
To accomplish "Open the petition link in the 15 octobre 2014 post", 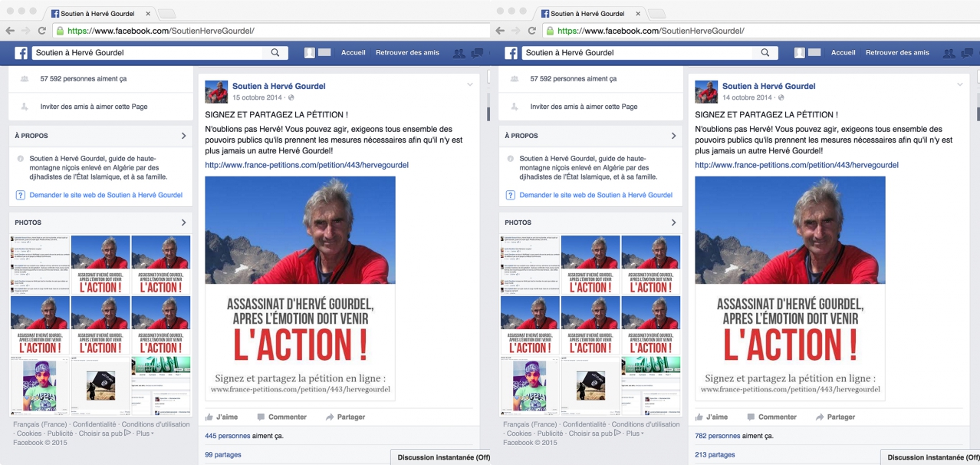I will click(x=307, y=165).
